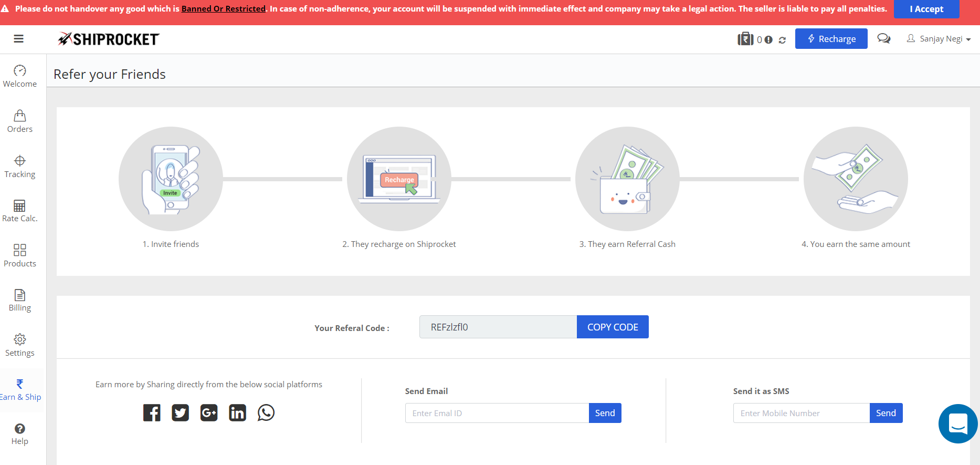The width and height of the screenshot is (980, 465).
Task: Share referral via Twitter icon
Action: coord(180,413)
